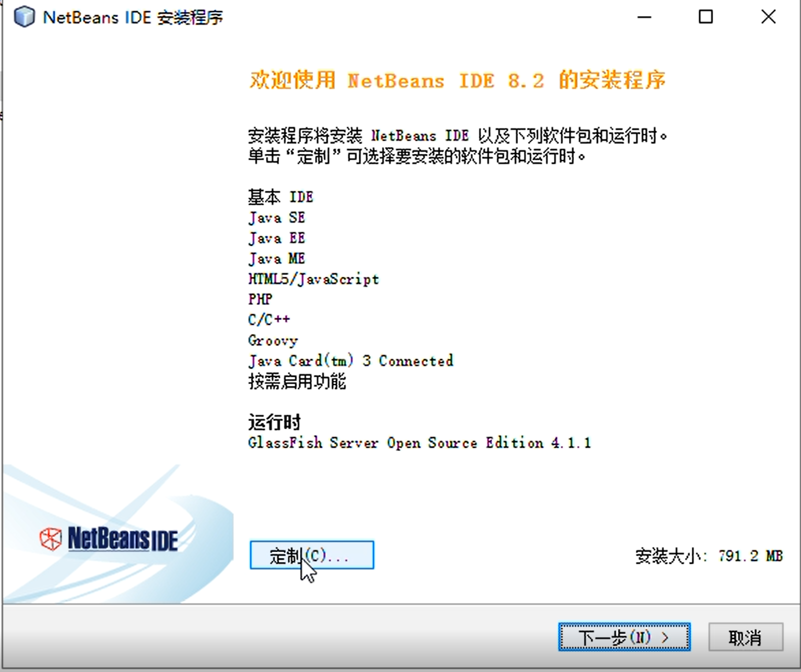Click the arrow on the 下一步 button
The height and width of the screenshot is (672, 801).
(x=665, y=637)
